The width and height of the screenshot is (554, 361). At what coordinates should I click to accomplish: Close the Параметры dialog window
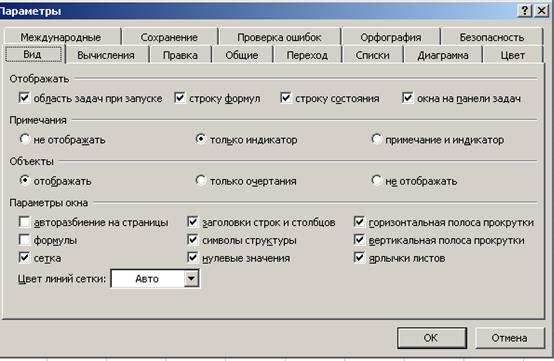(x=541, y=11)
